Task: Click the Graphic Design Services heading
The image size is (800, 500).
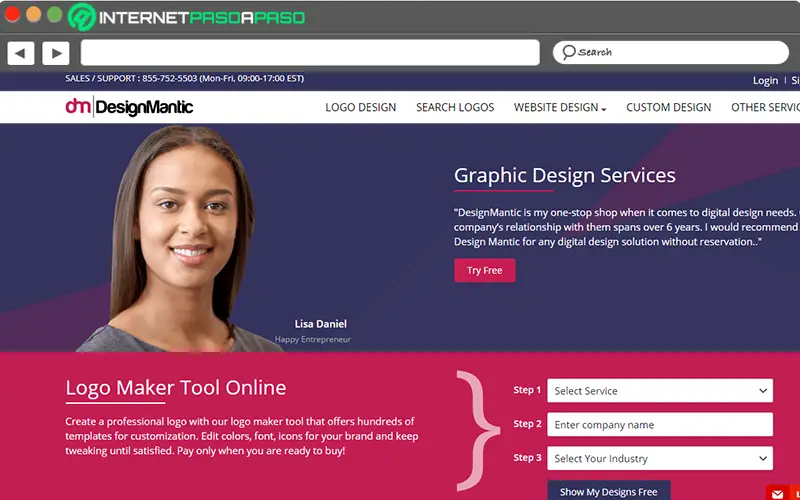Action: (x=564, y=175)
